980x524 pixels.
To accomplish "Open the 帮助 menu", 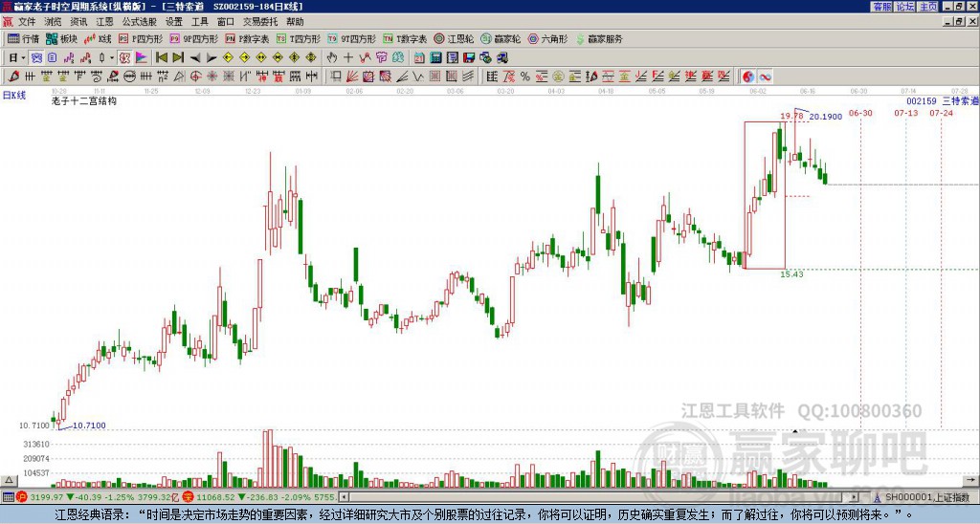I will pos(295,22).
